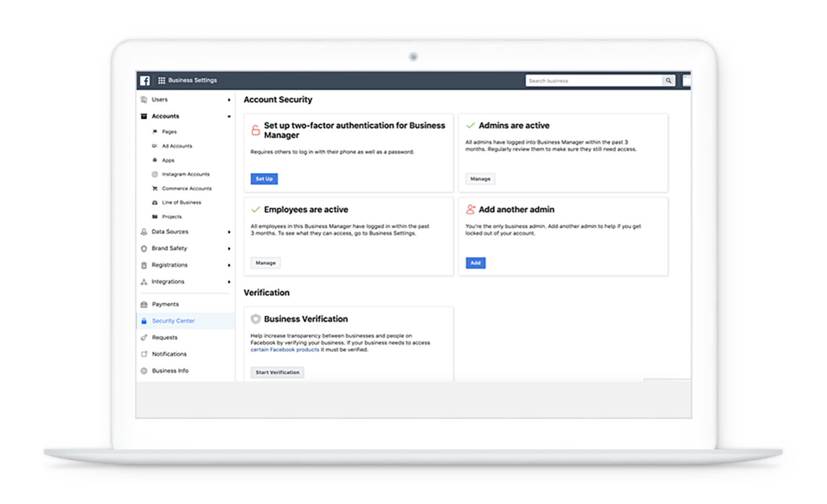Click the Pages flag icon

pos(155,132)
